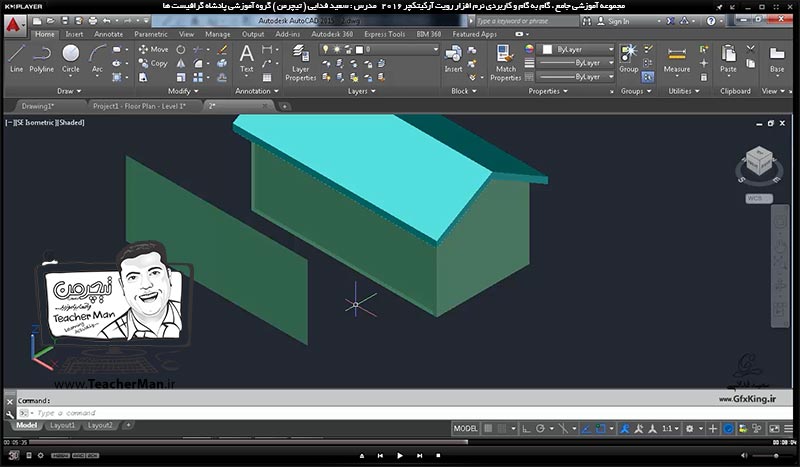Click the WCS label under ViewCube

pyautogui.click(x=759, y=198)
